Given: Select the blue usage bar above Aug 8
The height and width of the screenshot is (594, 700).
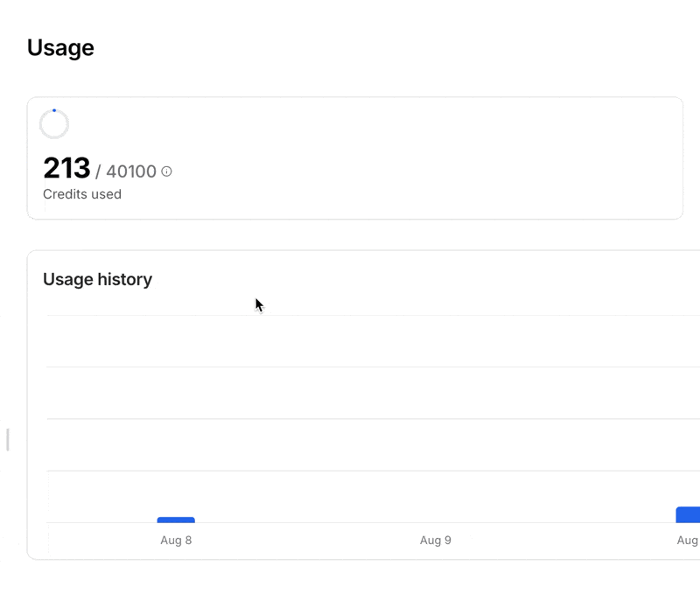Looking at the screenshot, I should pyautogui.click(x=175, y=519).
